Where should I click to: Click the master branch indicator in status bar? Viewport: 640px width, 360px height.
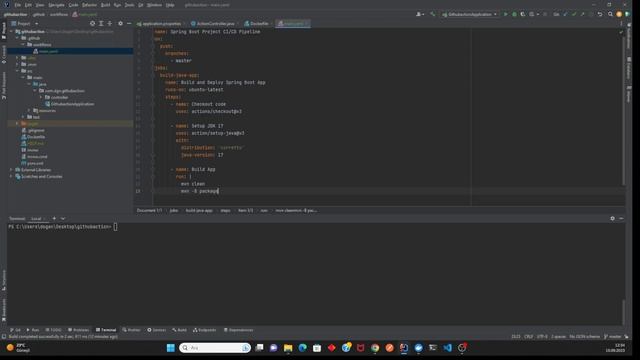613,337
